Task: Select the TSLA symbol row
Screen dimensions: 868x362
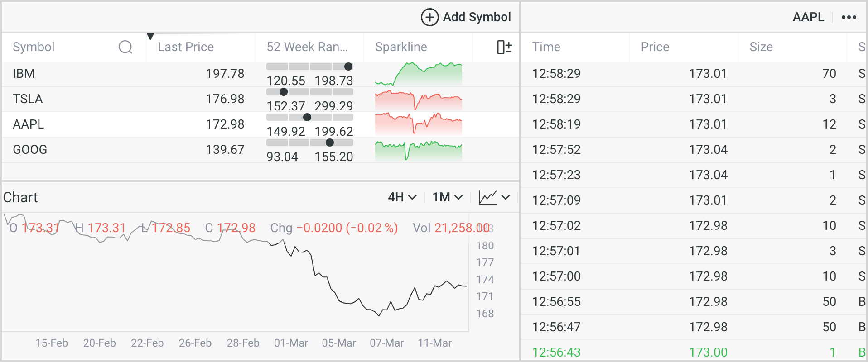Action: 260,99
